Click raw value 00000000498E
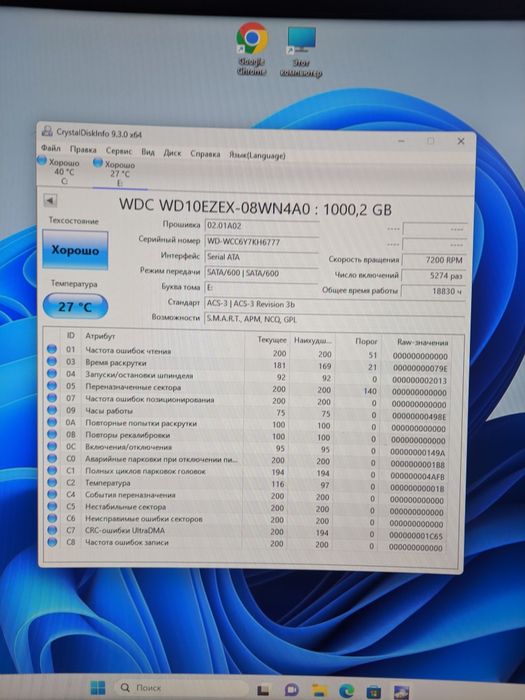The width and height of the screenshot is (525, 700). tap(418, 416)
